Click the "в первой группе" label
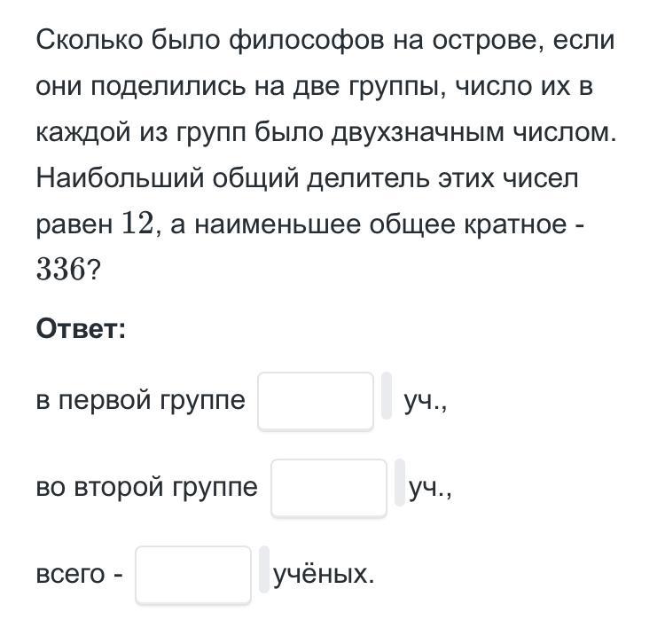The width and height of the screenshot is (665, 644). [141, 401]
